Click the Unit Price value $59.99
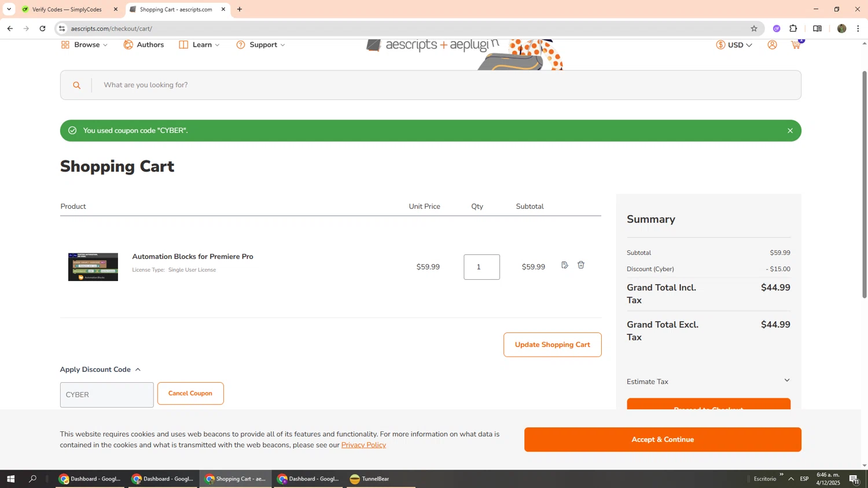The image size is (868, 488). (428, 267)
